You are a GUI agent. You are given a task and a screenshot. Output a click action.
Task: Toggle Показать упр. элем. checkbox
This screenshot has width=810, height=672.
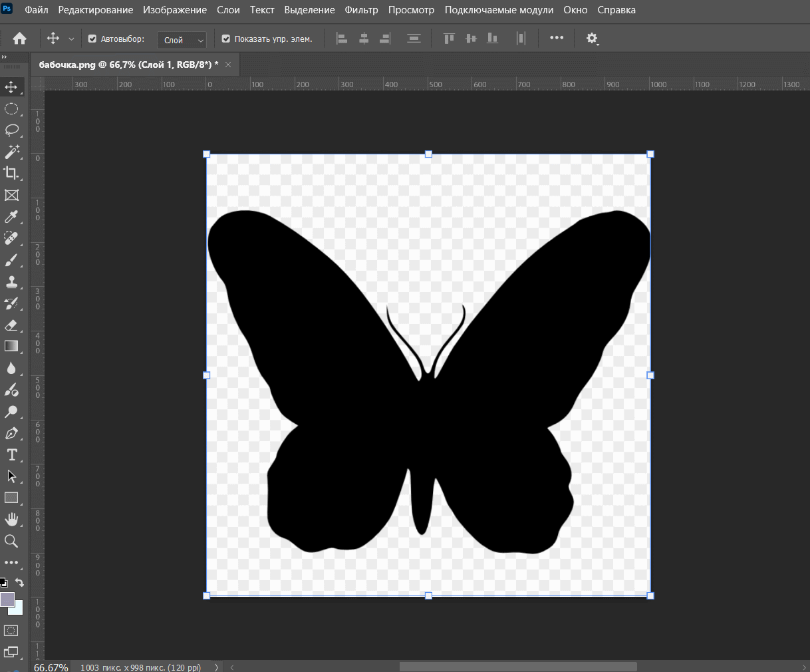pos(226,39)
